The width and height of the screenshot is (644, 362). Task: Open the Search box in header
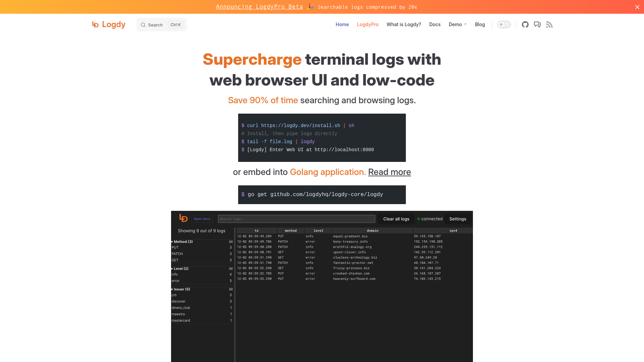tap(161, 24)
